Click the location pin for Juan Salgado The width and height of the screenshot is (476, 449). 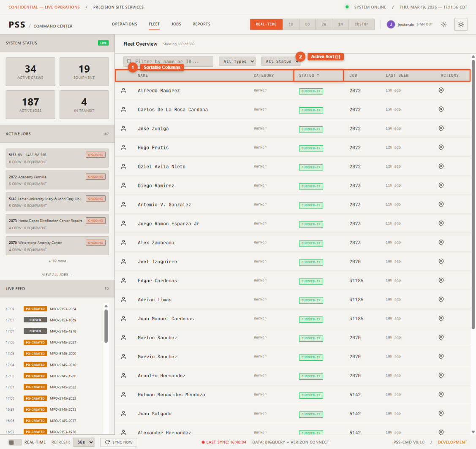441,414
